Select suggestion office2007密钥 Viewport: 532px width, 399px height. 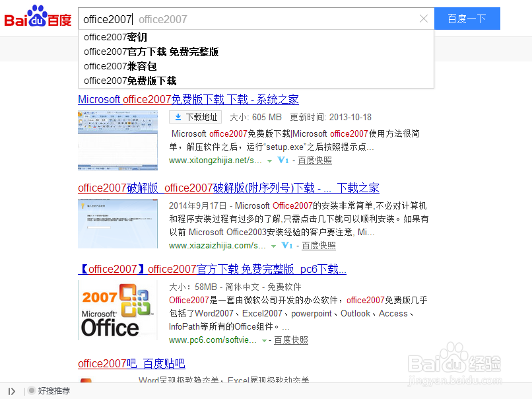coord(256,37)
